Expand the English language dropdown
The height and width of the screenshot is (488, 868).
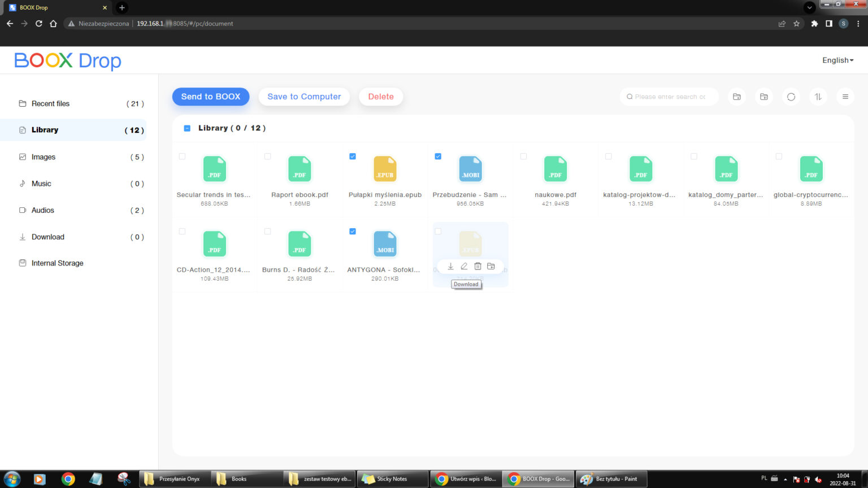pos(837,60)
